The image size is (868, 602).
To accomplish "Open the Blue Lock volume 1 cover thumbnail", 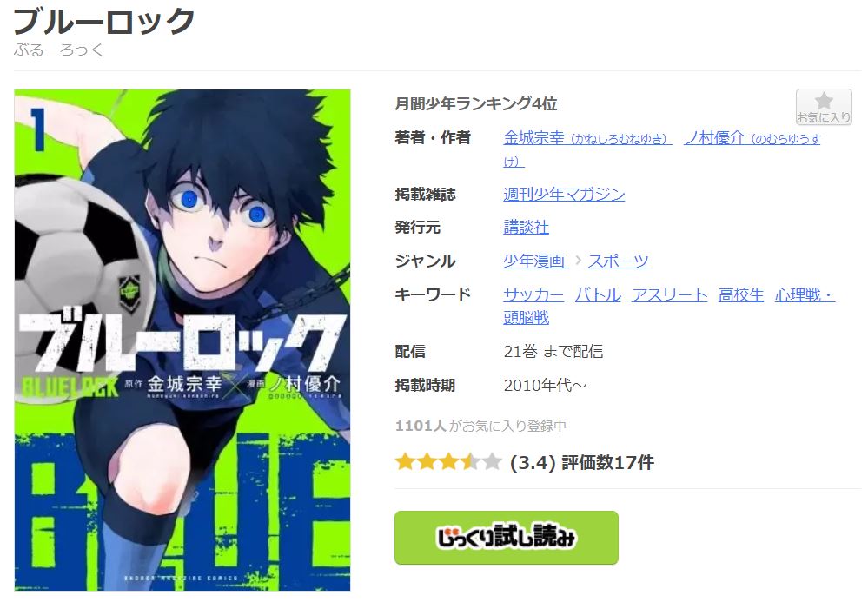I will tap(182, 340).
